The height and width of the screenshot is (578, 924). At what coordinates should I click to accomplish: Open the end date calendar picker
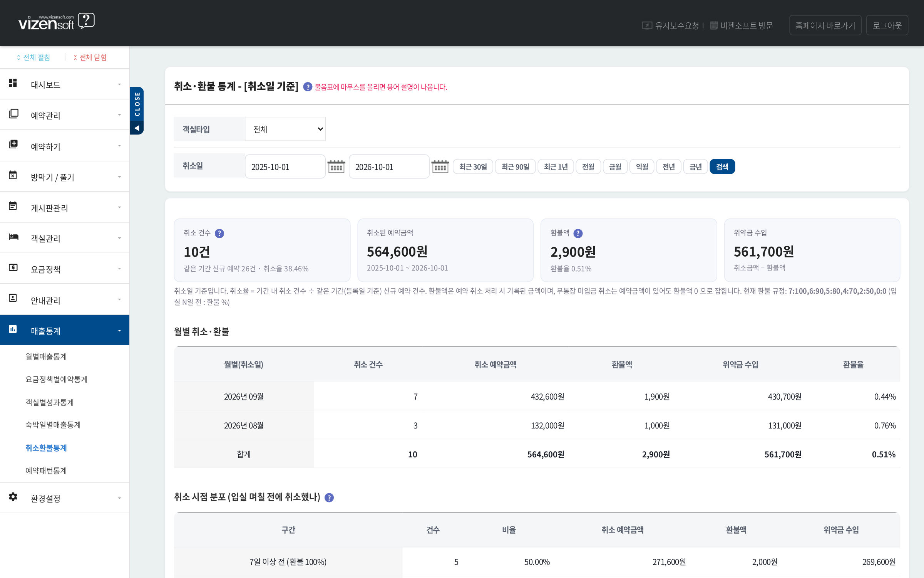[x=440, y=166]
